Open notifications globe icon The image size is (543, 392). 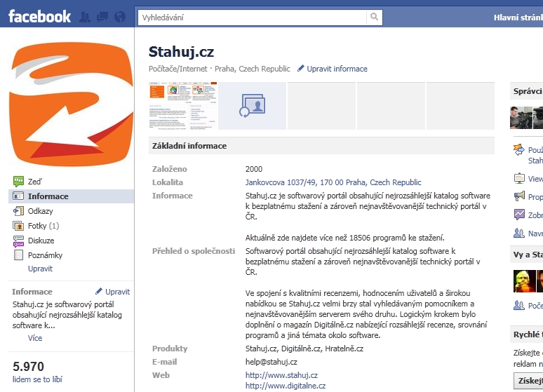tap(120, 17)
